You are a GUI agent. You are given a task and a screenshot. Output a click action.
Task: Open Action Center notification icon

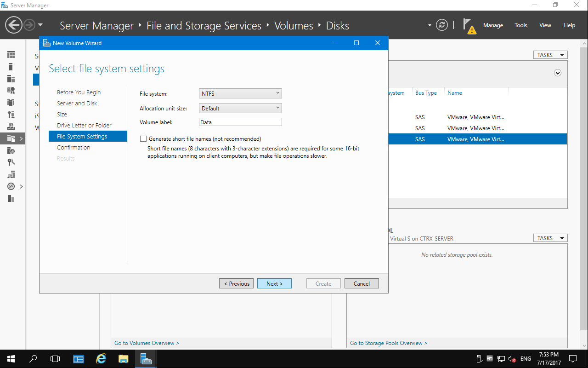(573, 358)
